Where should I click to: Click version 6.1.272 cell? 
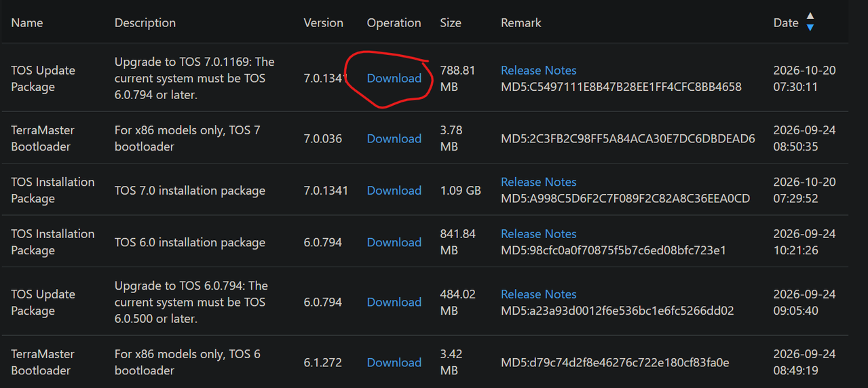[323, 362]
